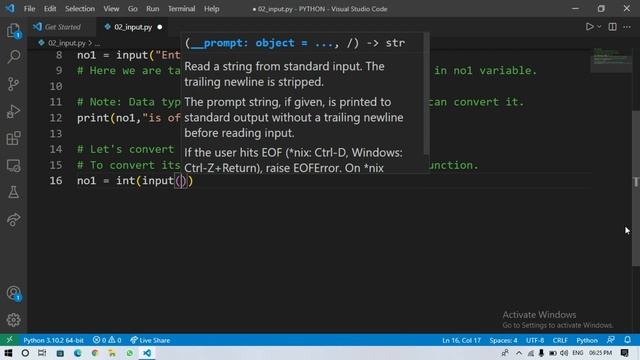Open the volume control in tray
This screenshot has height=360, width=640.
564,353
